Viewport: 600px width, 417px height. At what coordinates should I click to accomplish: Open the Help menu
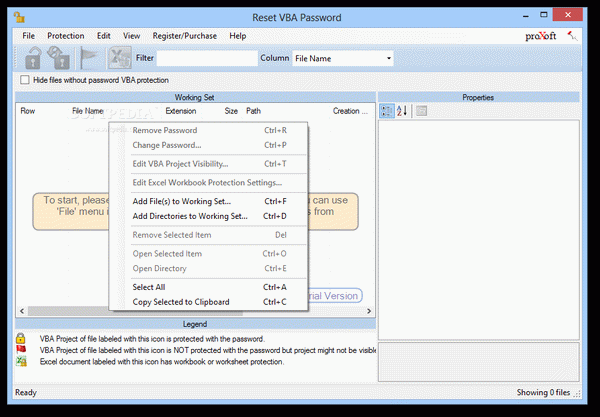pyautogui.click(x=238, y=36)
